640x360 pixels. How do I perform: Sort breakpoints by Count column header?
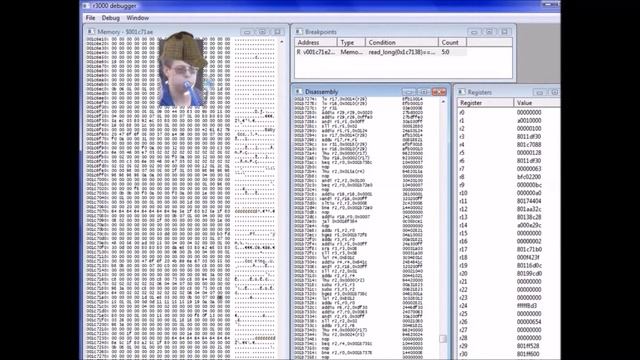click(452, 42)
